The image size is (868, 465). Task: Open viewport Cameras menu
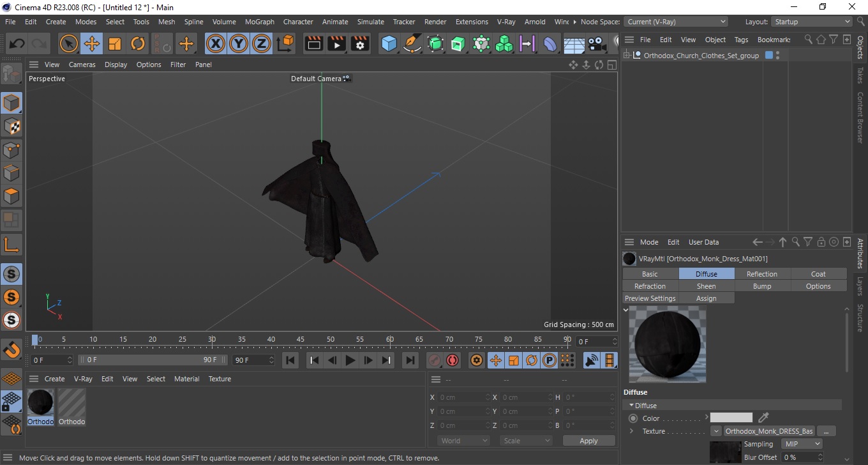pyautogui.click(x=82, y=65)
